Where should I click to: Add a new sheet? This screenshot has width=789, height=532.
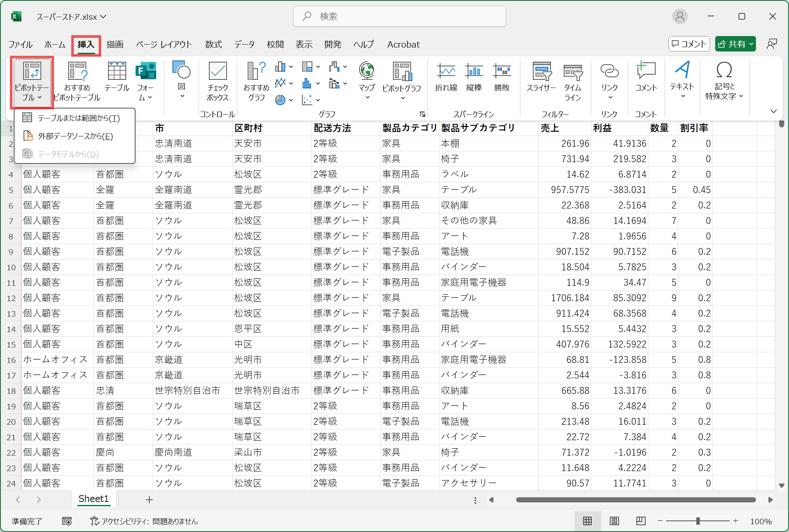149,500
